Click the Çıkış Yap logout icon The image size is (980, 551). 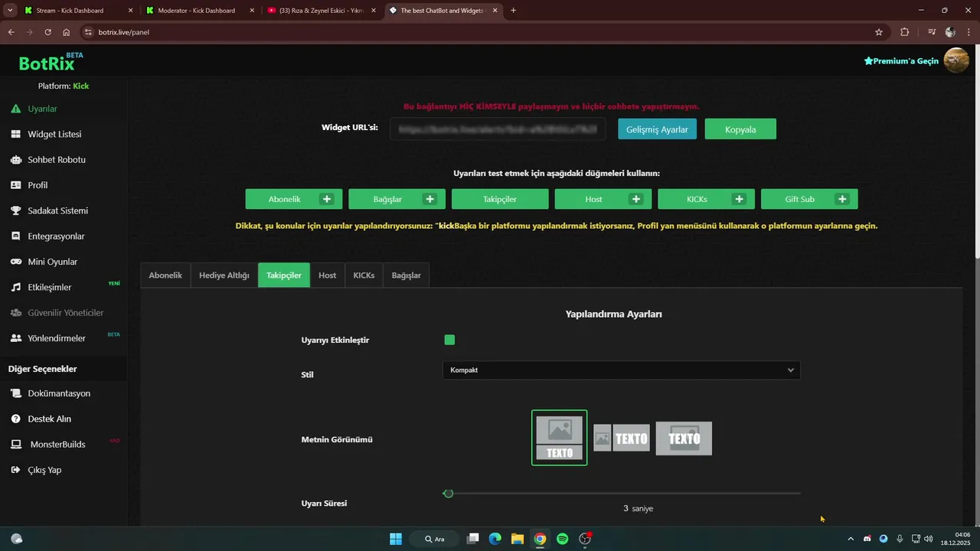15,470
